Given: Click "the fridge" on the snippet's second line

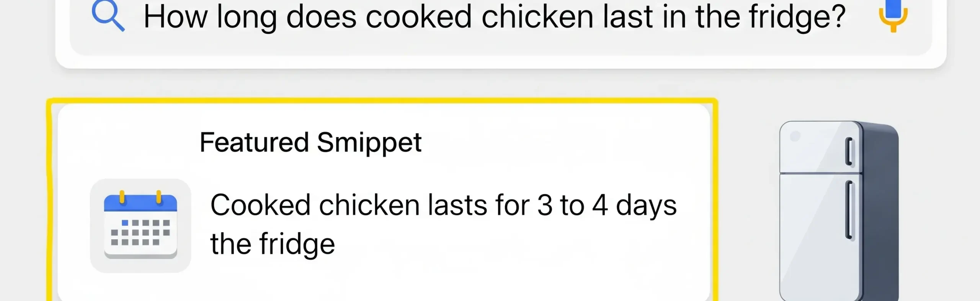Looking at the screenshot, I should [273, 244].
